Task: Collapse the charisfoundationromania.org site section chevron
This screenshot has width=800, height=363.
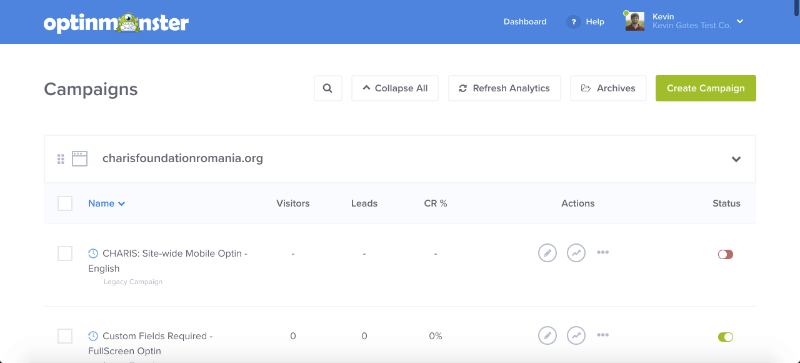Action: pyautogui.click(x=736, y=159)
